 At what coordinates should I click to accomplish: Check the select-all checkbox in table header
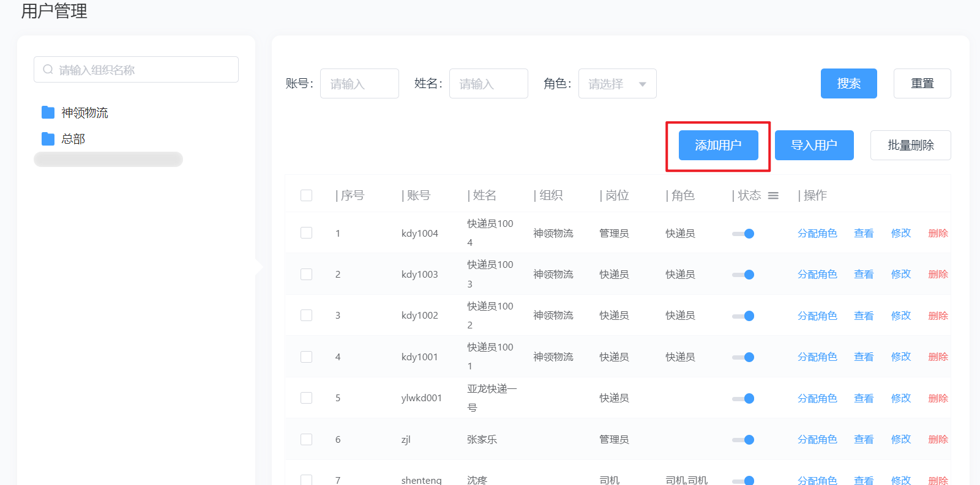[x=307, y=196]
